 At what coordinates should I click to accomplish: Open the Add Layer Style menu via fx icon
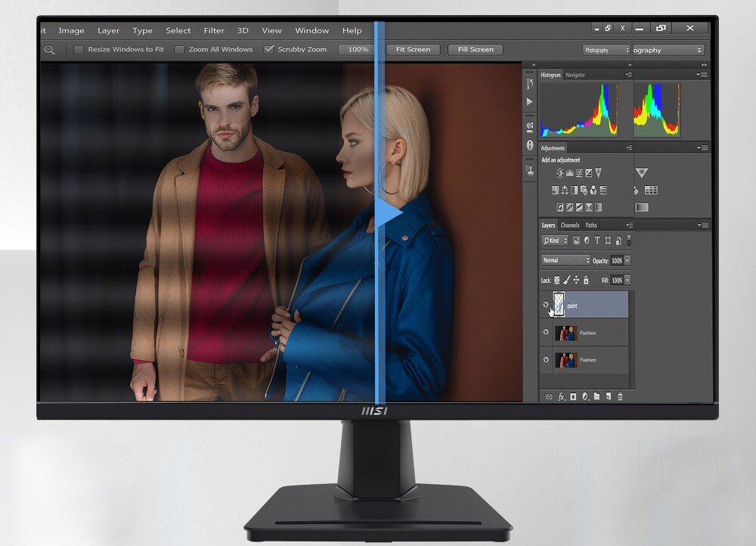(561, 396)
